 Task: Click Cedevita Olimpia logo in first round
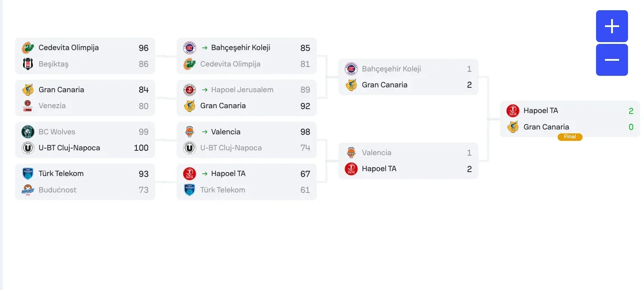click(28, 47)
